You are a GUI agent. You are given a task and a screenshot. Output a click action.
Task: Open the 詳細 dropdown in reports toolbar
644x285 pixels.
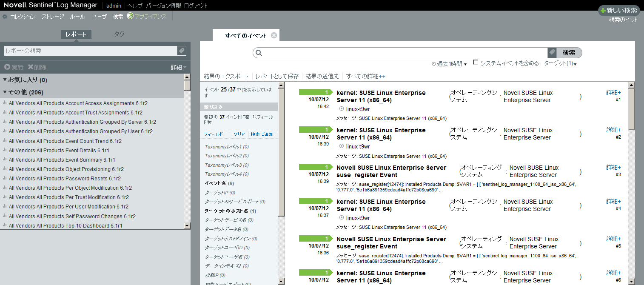(179, 67)
